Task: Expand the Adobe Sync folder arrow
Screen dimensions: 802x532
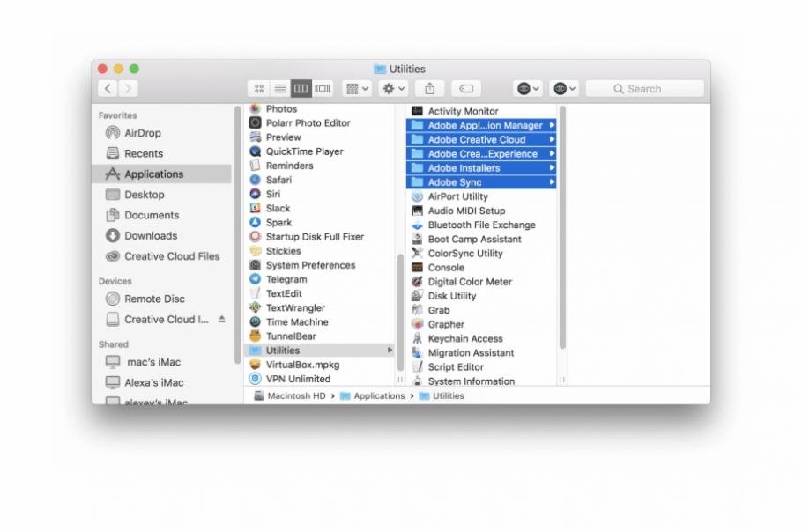Action: click(552, 182)
